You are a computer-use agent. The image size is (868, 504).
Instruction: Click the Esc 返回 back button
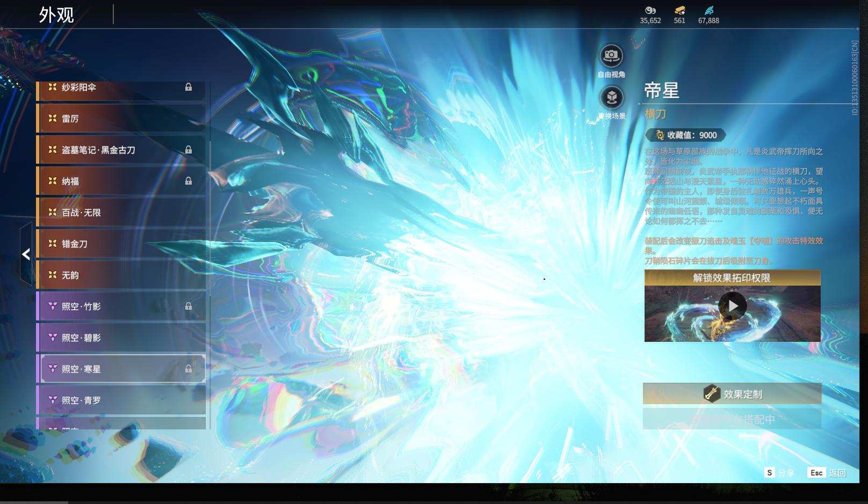pyautogui.click(x=827, y=473)
